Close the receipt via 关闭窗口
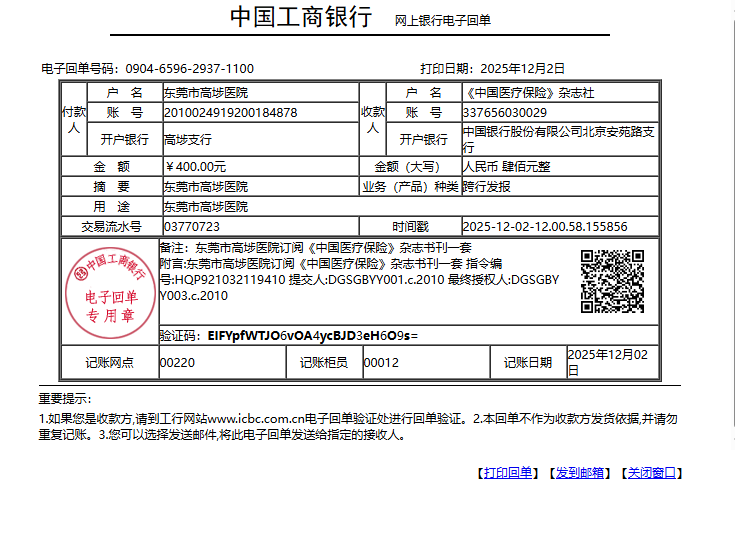The image size is (735, 557). click(653, 473)
